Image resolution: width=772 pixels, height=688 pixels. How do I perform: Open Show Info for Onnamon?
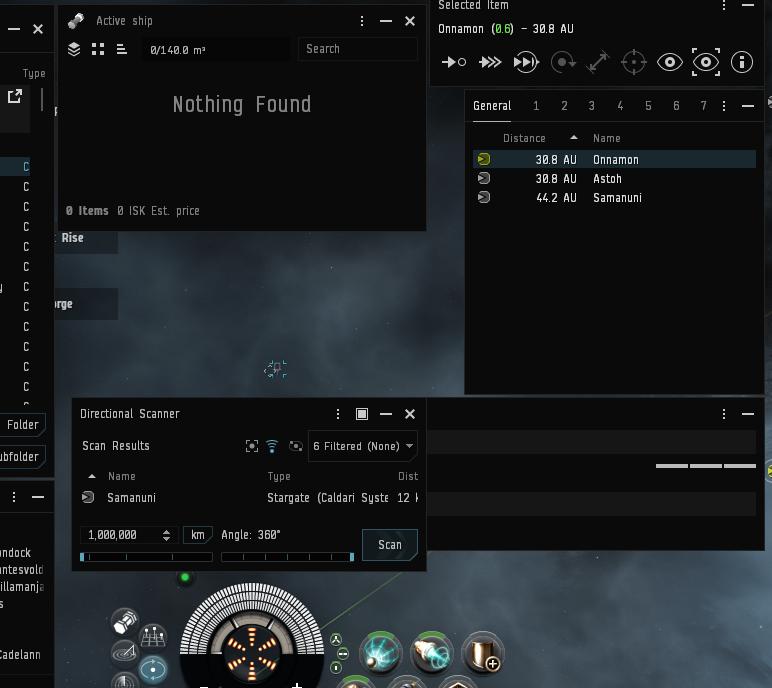(742, 63)
